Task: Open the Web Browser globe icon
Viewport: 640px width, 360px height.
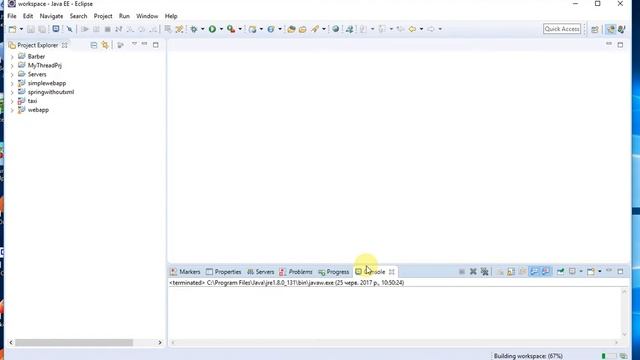Action: tap(336, 29)
